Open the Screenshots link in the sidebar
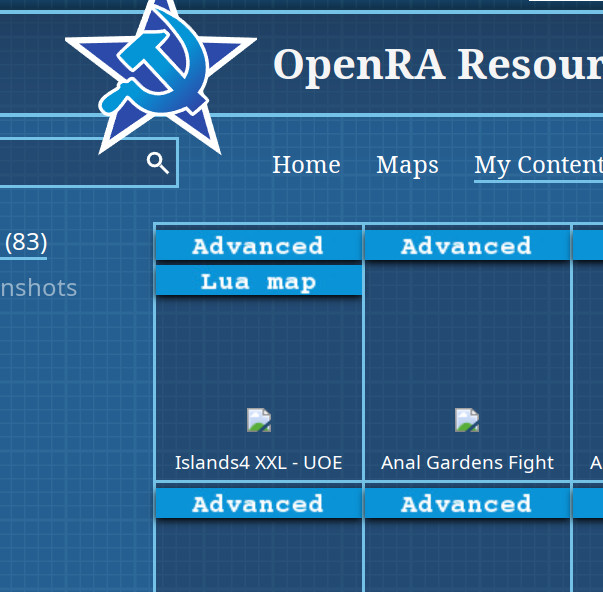 pos(38,288)
